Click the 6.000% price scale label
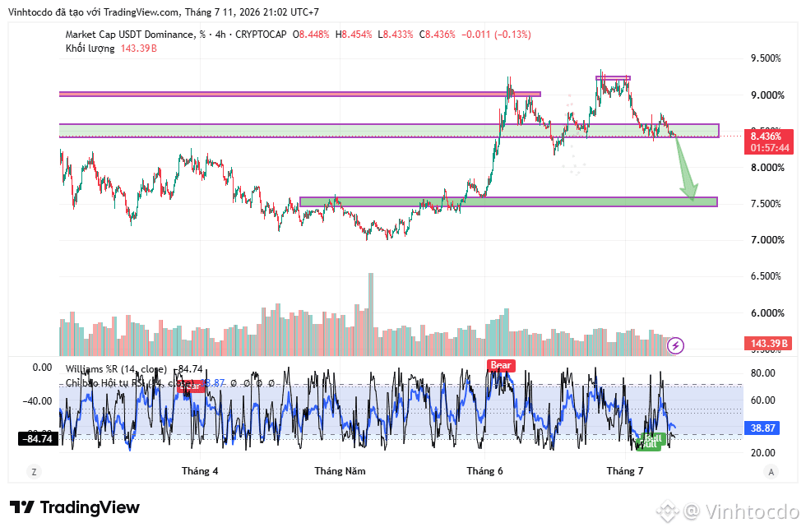This screenshot has width=806, height=532. [767, 313]
